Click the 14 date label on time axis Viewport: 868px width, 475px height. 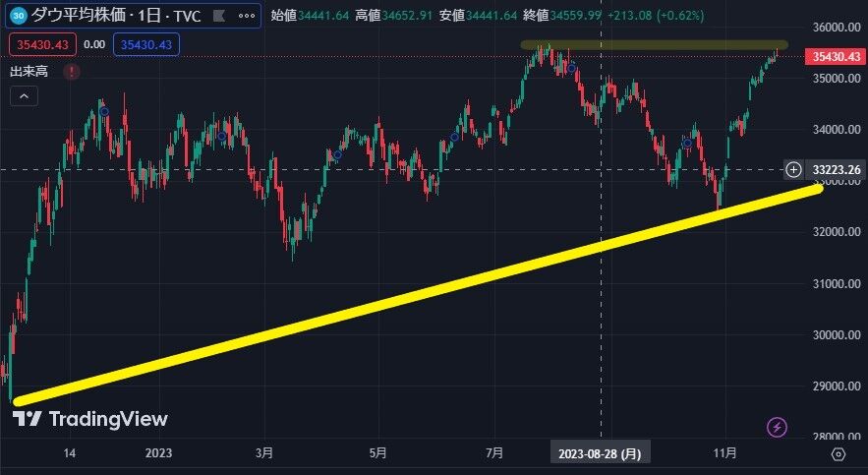(69, 453)
